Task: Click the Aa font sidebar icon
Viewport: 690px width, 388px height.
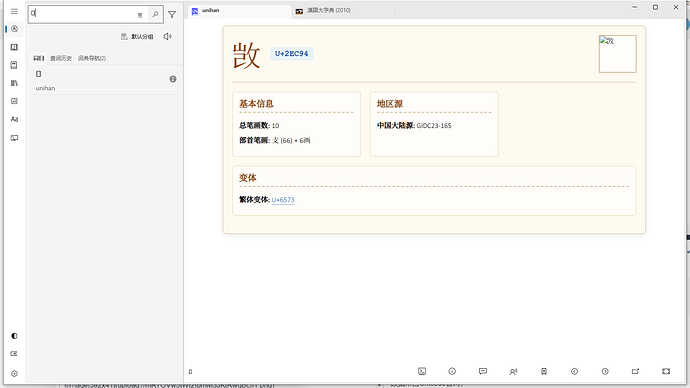Action: pos(15,119)
